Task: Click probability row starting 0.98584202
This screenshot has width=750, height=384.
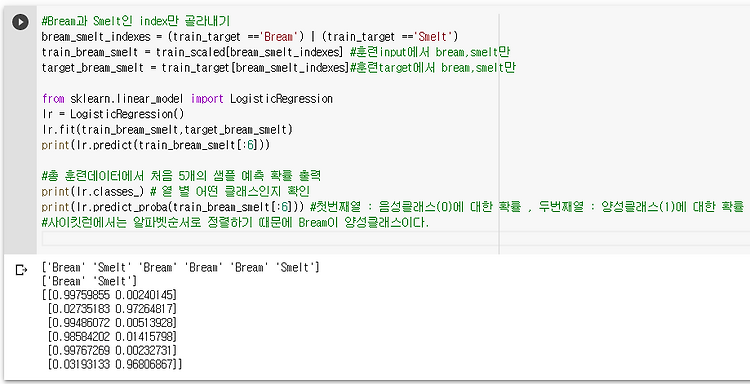Action: (x=112, y=336)
